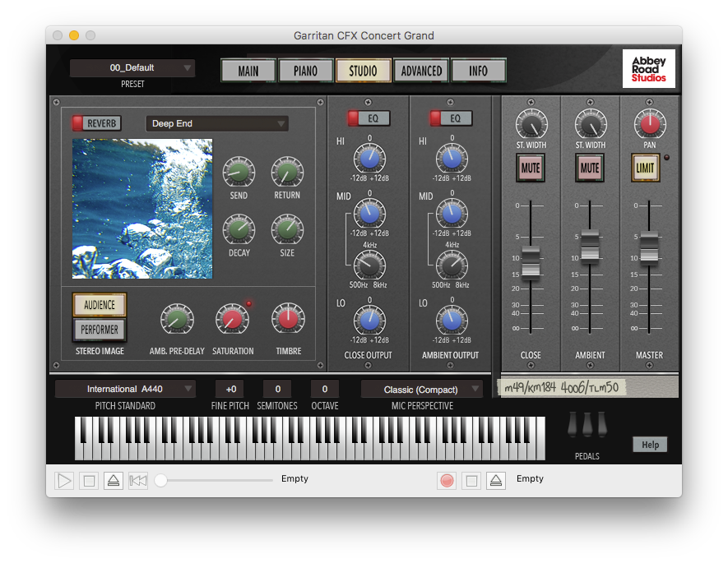Toggle the Reverb on/off switch
Screen dimensions: 728x563
point(96,123)
